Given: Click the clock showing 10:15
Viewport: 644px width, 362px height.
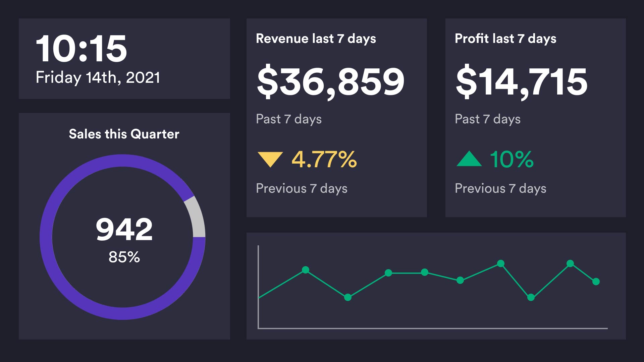Looking at the screenshot, I should [82, 49].
